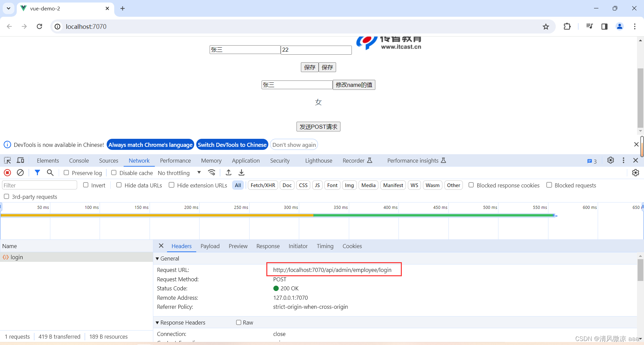This screenshot has height=345, width=644.
Task: Clear the network log
Action: pos(20,173)
